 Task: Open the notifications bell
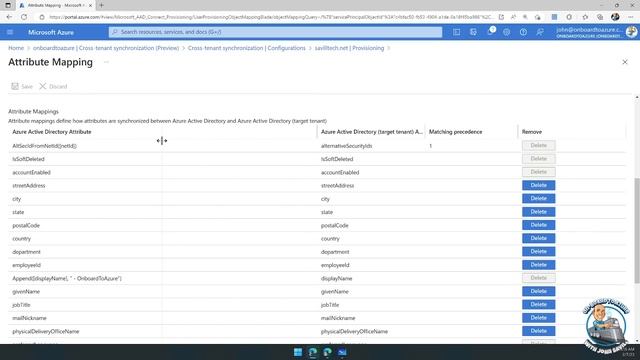(490, 32)
